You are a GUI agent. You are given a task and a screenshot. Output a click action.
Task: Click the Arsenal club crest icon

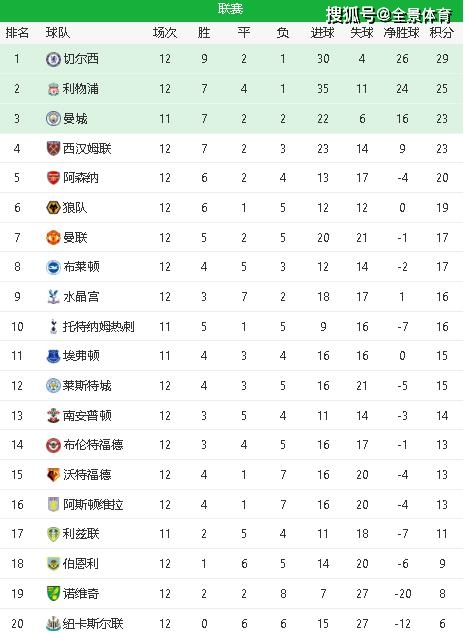(53, 178)
